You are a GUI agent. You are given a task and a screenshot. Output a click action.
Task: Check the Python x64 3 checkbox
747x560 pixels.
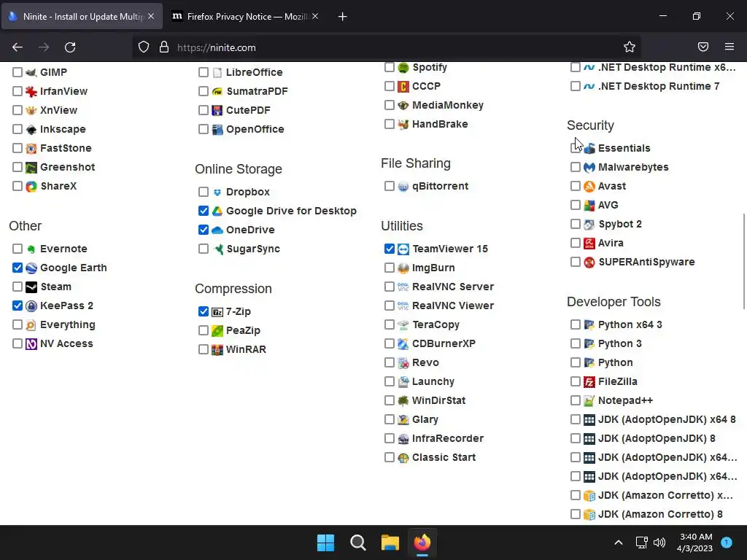[x=576, y=324]
